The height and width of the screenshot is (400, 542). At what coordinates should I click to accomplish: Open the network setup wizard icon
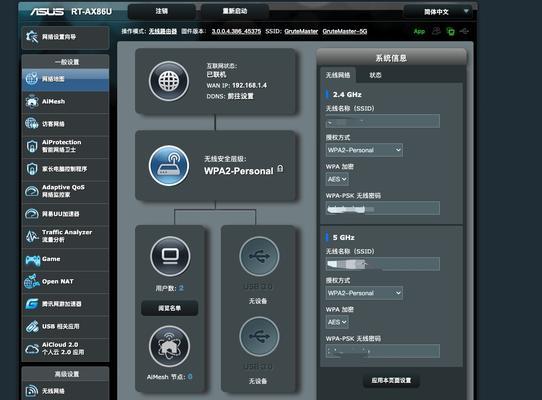(32, 37)
